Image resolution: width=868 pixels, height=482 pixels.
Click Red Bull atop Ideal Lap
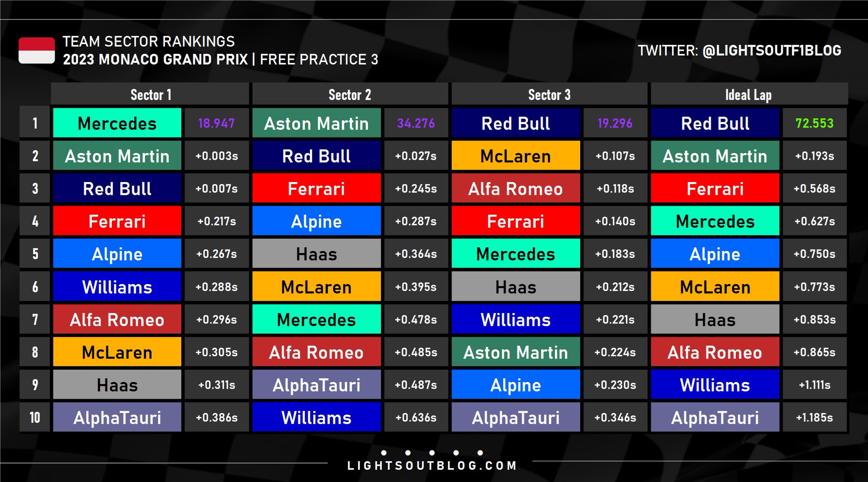[715, 123]
